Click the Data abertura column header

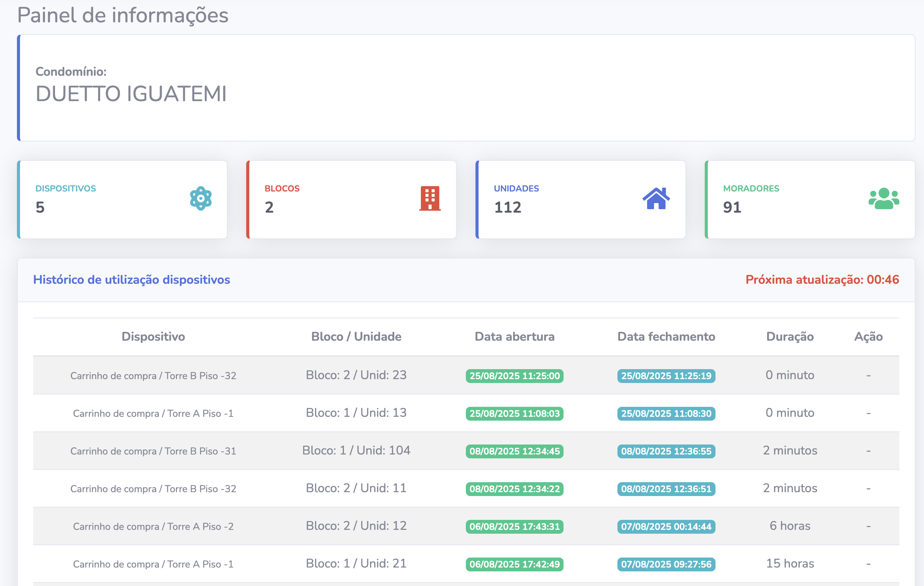[514, 336]
